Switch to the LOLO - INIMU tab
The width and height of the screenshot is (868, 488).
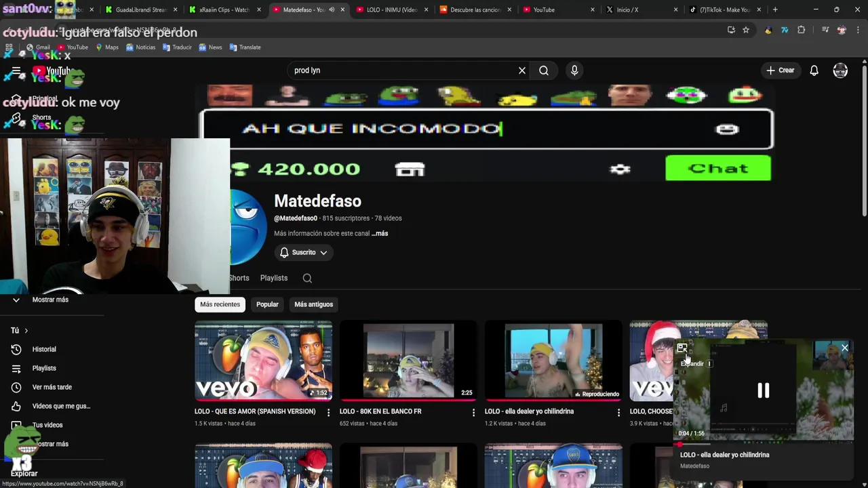[x=392, y=9]
